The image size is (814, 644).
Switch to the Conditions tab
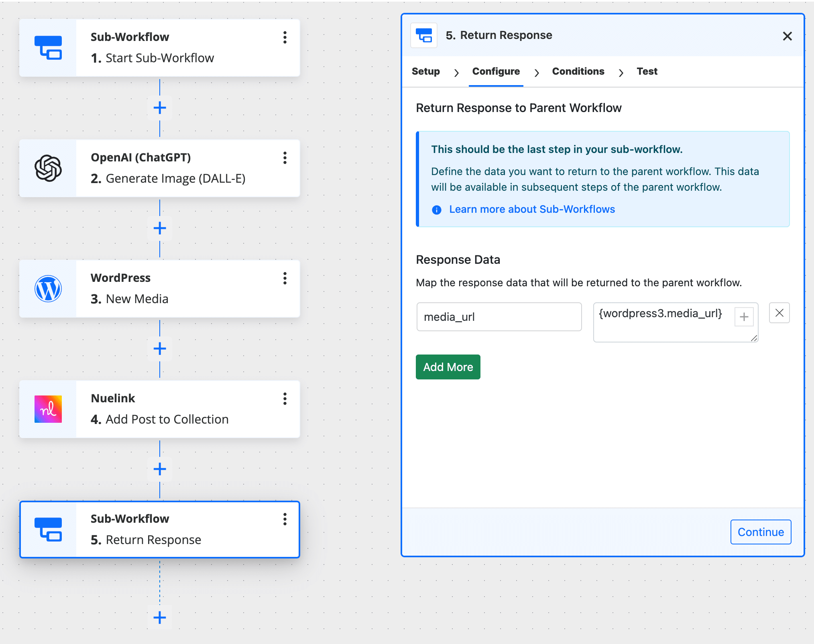[x=578, y=71]
